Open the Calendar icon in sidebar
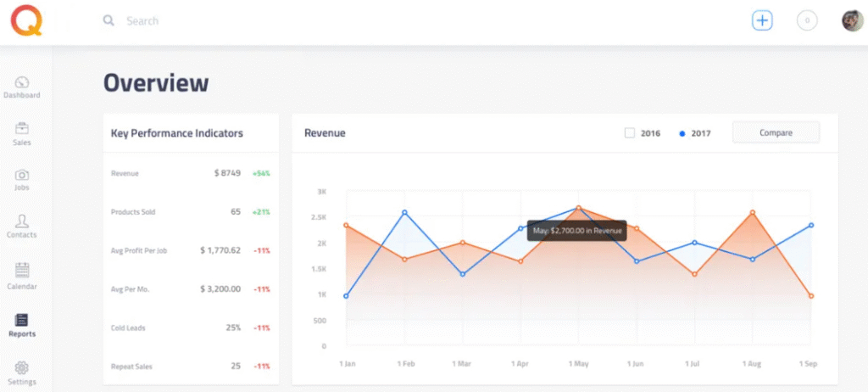This screenshot has height=392, width=868. (x=22, y=271)
